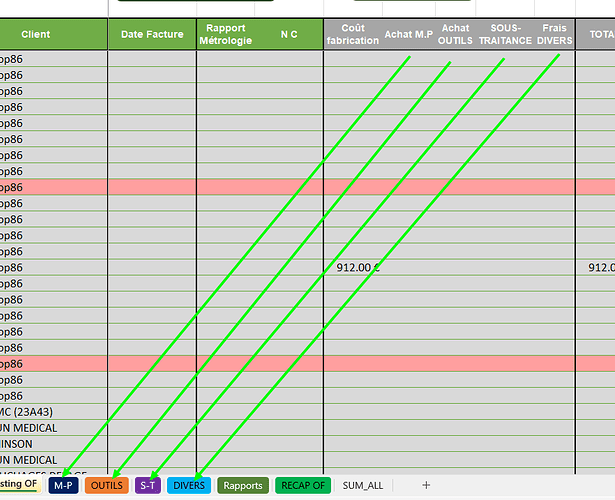Add a new sheet with the plus button
The image size is (615, 500).
pos(426,485)
